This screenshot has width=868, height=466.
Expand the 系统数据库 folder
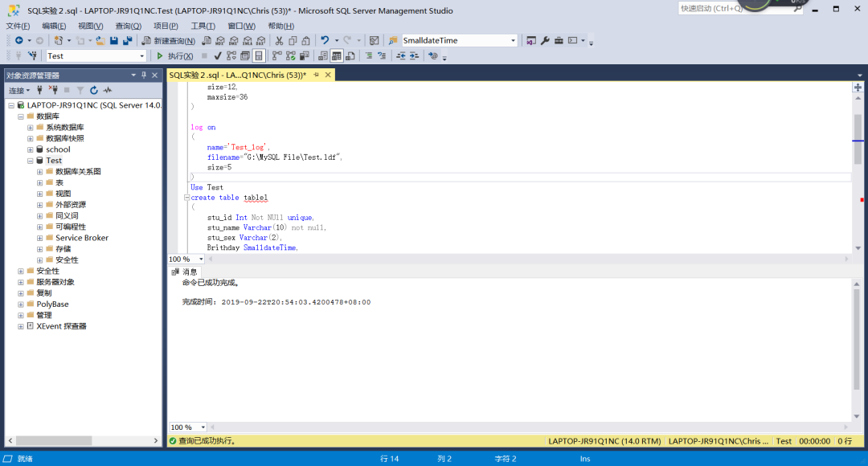[31, 127]
